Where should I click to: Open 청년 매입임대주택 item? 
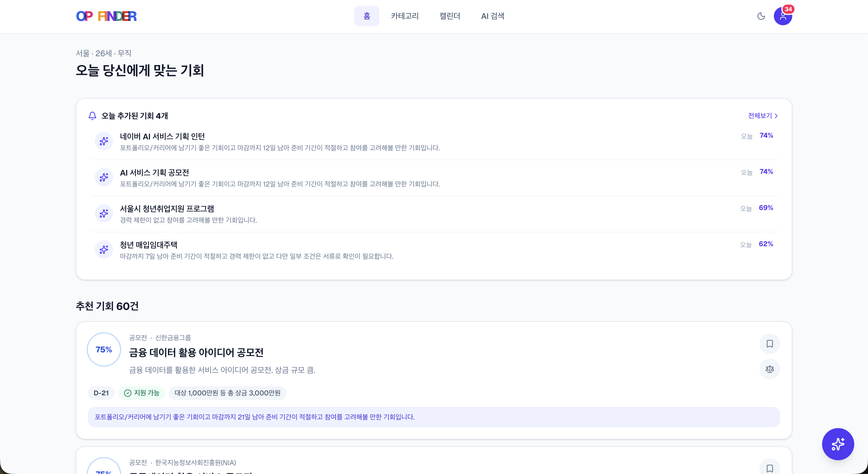coord(434,250)
